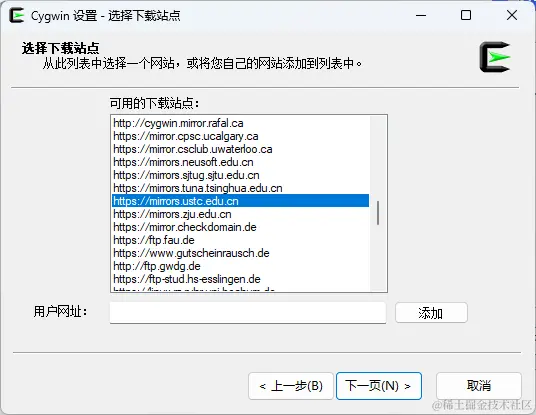Click the Cygwin logo in the header

coord(495,57)
